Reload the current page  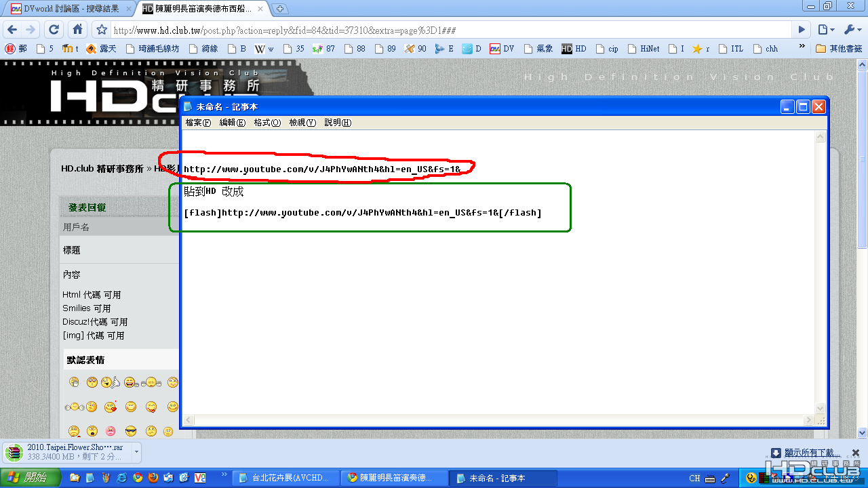coord(54,30)
